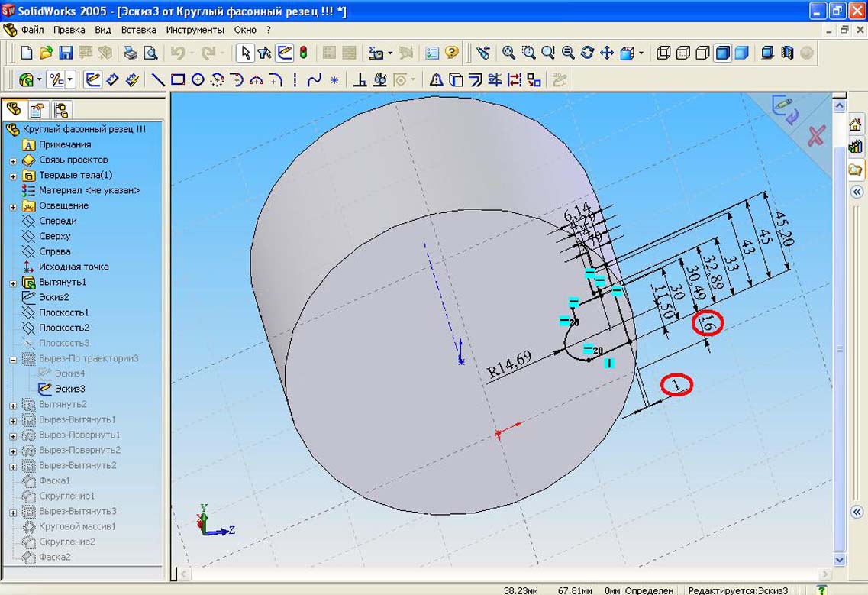Screen dimensions: 868x595
Task: Select the Line sketch tool
Action: click(x=158, y=79)
